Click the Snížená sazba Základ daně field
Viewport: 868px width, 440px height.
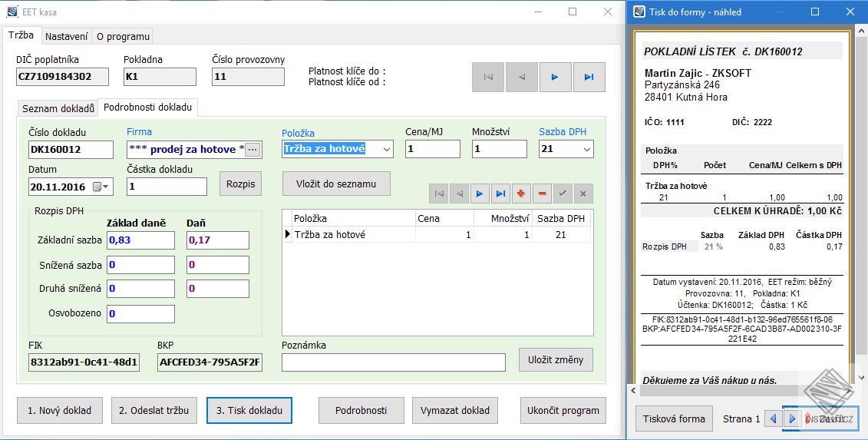point(140,265)
